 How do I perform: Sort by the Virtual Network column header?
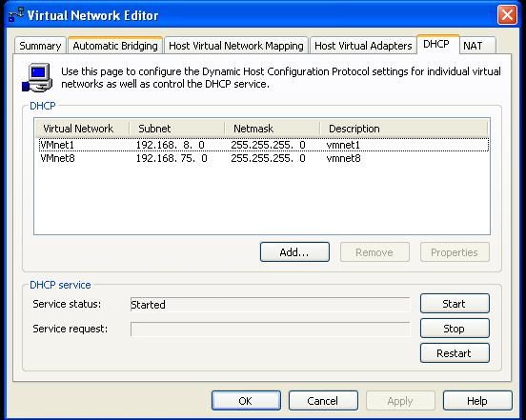(x=82, y=129)
